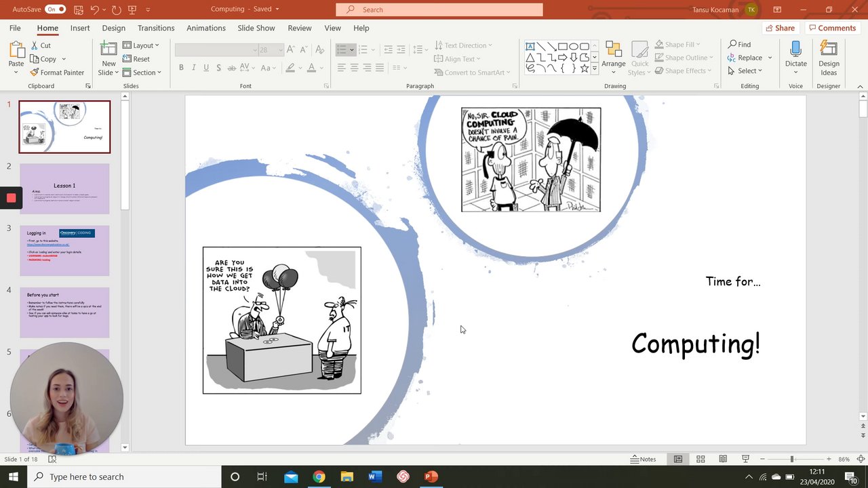Viewport: 868px width, 488px height.
Task: Open the Windows Start menu
Action: click(x=14, y=476)
